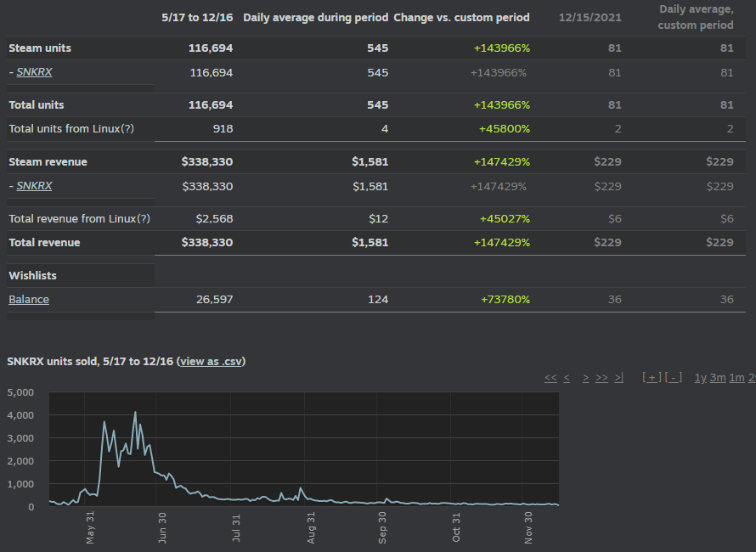Click the +73780% wishlist change
Viewport: 756px width, 552px height.
[x=505, y=300]
